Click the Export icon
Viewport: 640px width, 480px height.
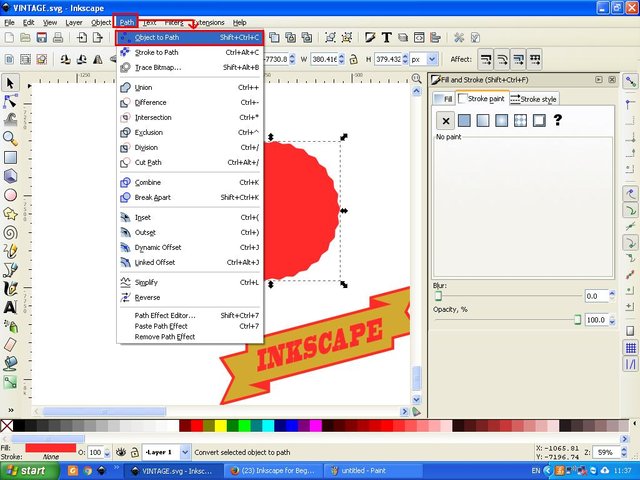98,38
